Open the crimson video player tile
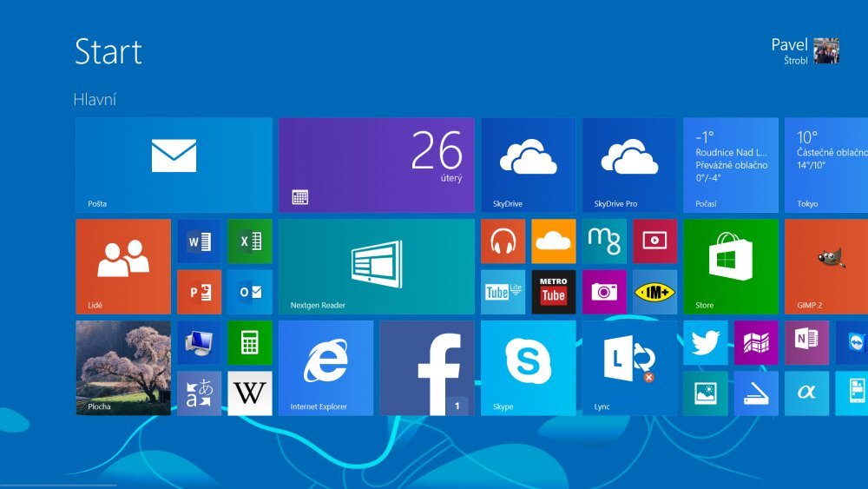 654,241
